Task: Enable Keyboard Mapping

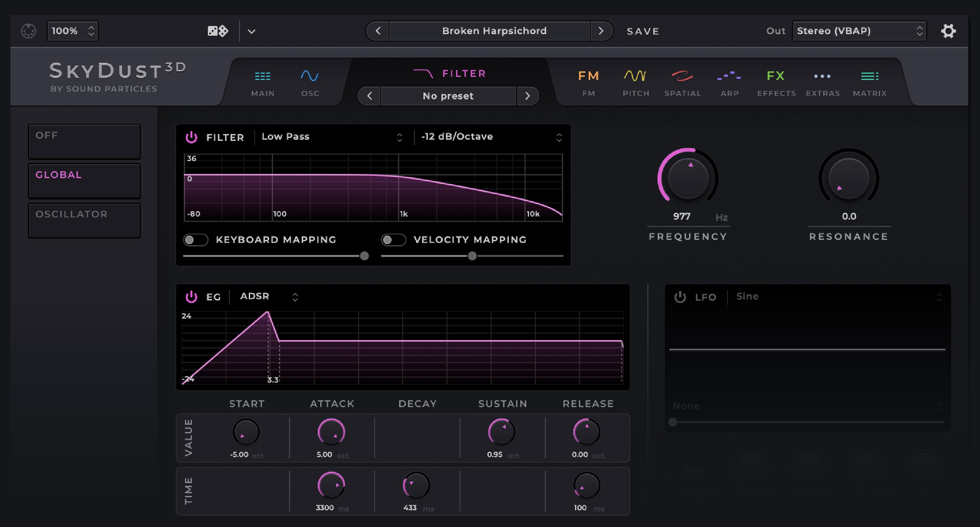Action: click(196, 240)
